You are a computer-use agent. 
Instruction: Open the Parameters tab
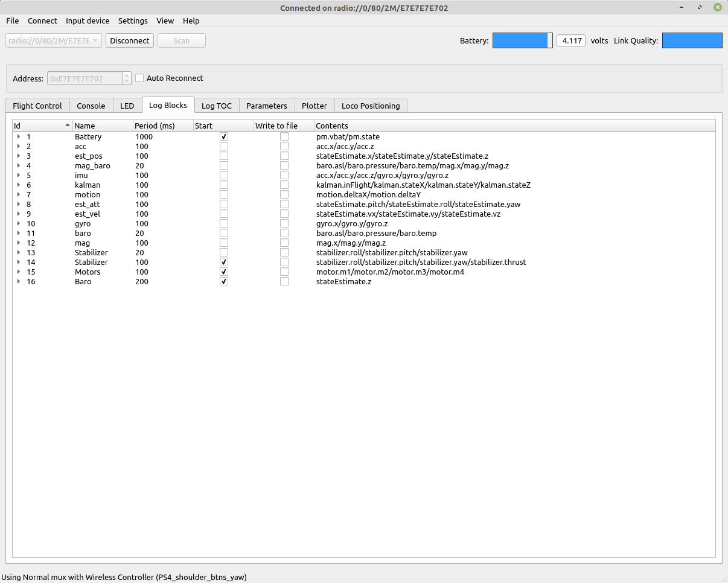[266, 106]
